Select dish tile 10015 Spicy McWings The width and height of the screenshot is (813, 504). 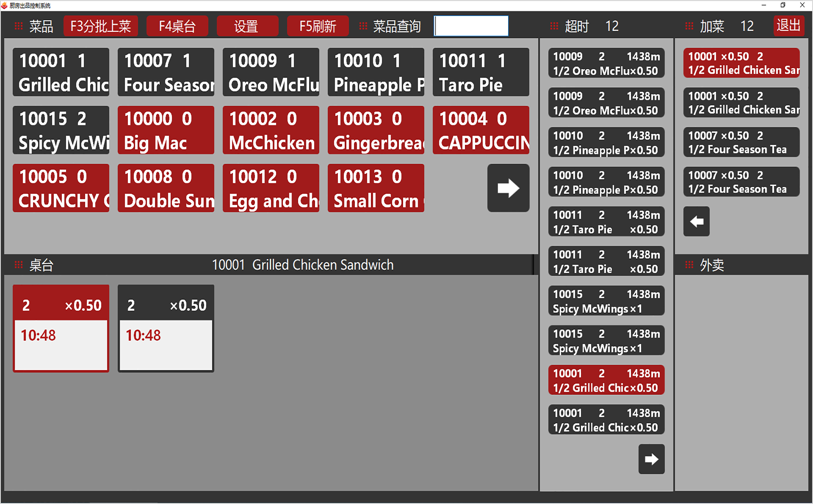point(61,130)
